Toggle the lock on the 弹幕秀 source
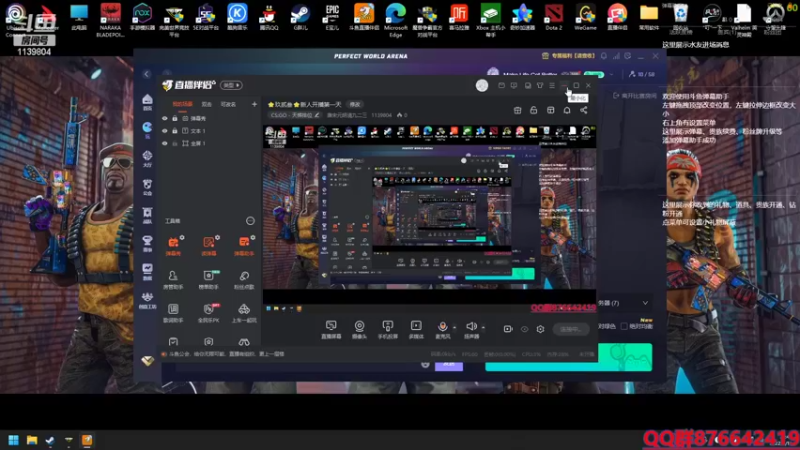This screenshot has height=450, width=800. tap(174, 118)
